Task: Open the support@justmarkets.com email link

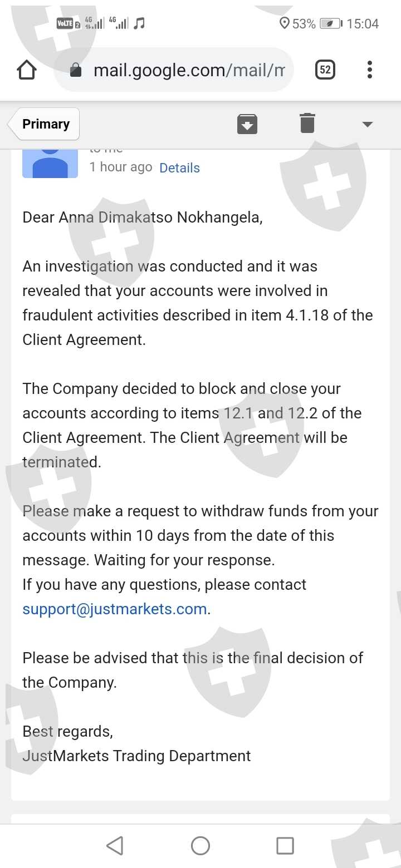Action: 115,609
